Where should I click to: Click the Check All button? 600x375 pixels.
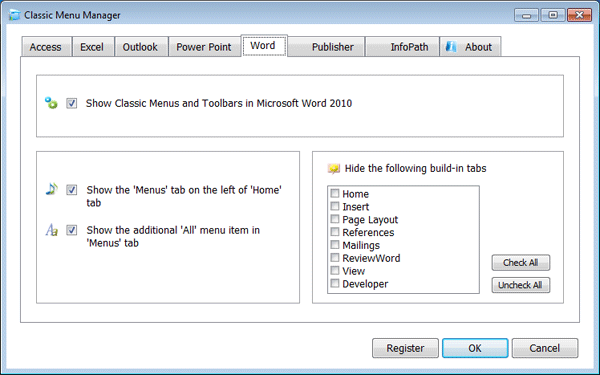(521, 262)
